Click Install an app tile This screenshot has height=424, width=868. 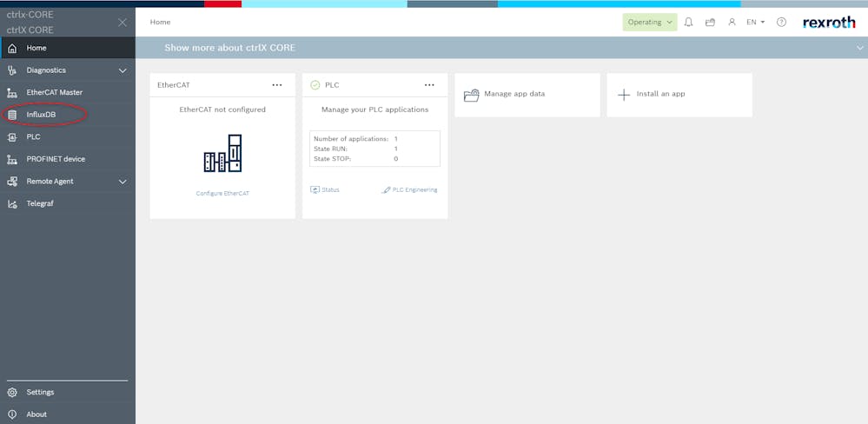click(x=679, y=96)
